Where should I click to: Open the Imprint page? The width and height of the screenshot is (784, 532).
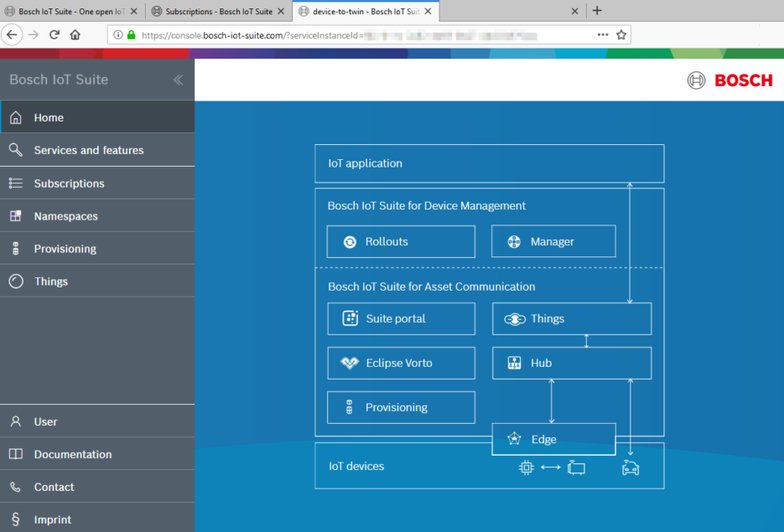(x=52, y=519)
